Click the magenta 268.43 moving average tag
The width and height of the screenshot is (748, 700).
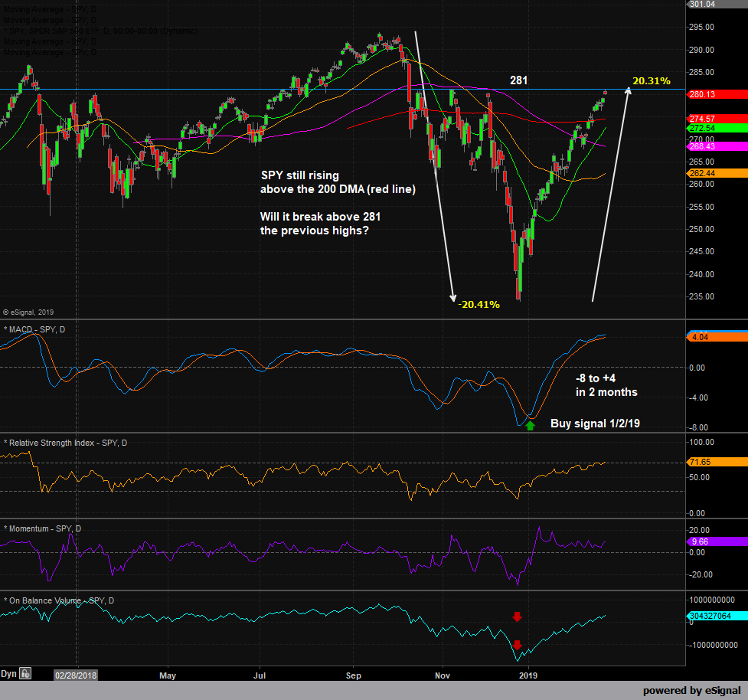[717, 146]
